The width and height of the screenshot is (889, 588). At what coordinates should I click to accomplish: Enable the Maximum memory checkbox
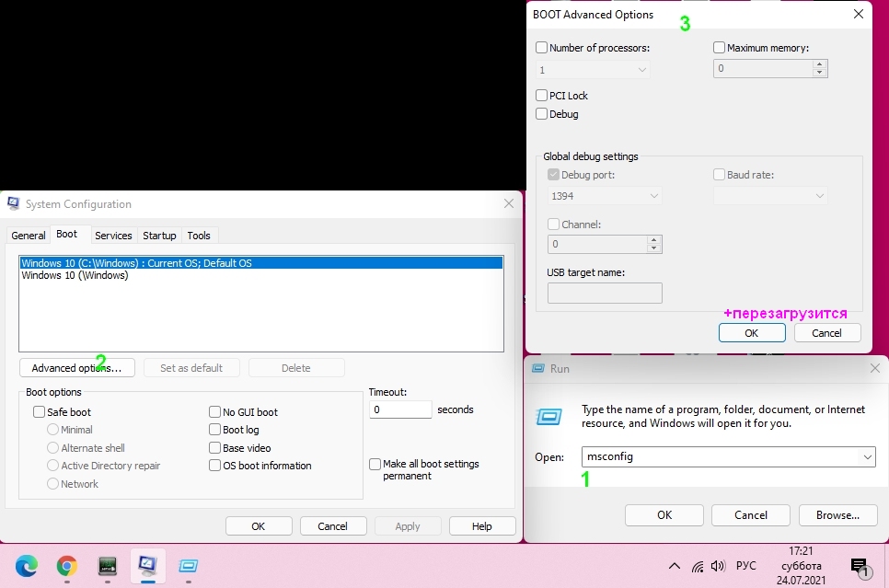pos(719,48)
